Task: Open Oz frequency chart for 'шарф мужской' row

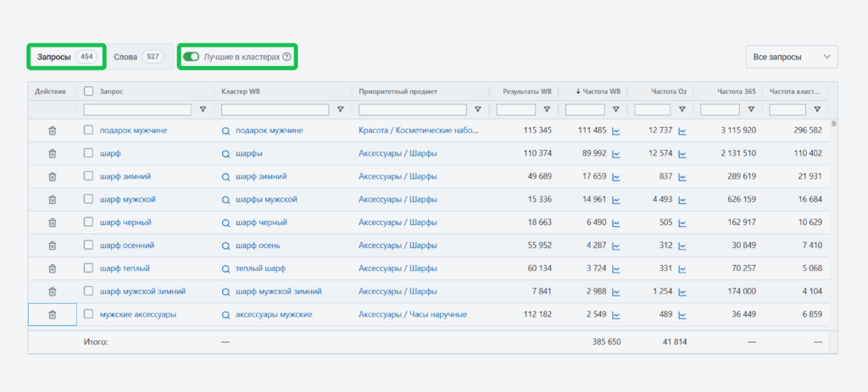Action: coord(682,199)
